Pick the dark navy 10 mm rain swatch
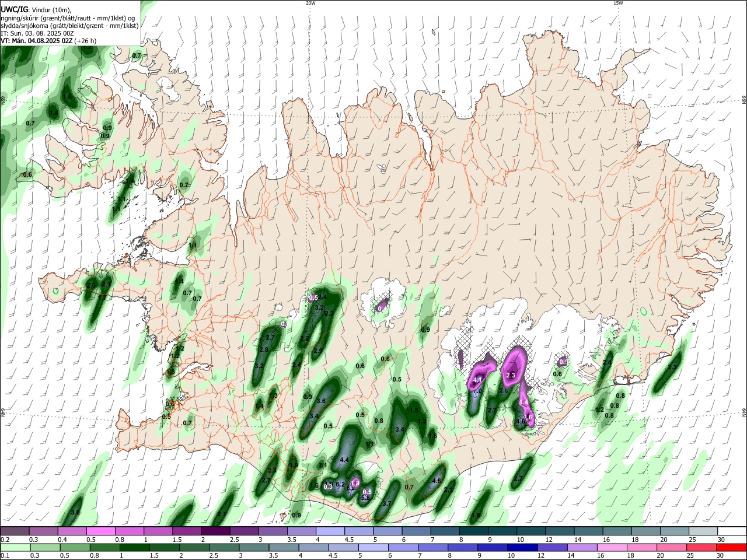This screenshot has height=560, width=747. coord(522,547)
